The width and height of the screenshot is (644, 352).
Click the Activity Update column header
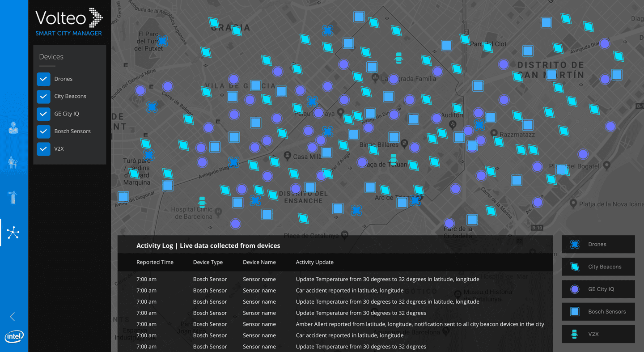(314, 262)
